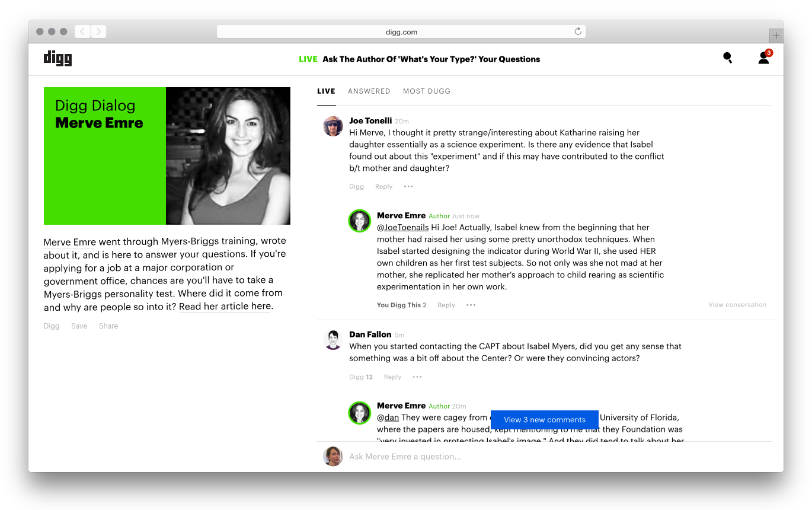Click the Digg Dialog Merve Emre green title
812x510 pixels.
99,114
